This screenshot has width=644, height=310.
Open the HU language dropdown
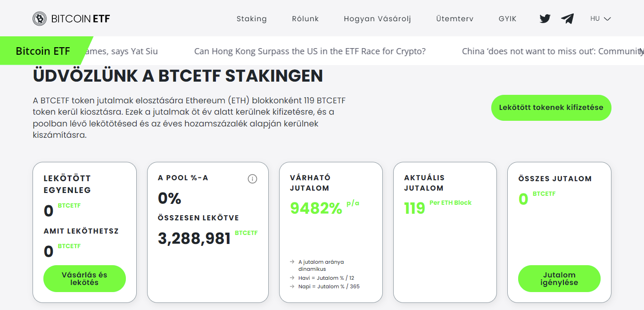click(x=595, y=18)
